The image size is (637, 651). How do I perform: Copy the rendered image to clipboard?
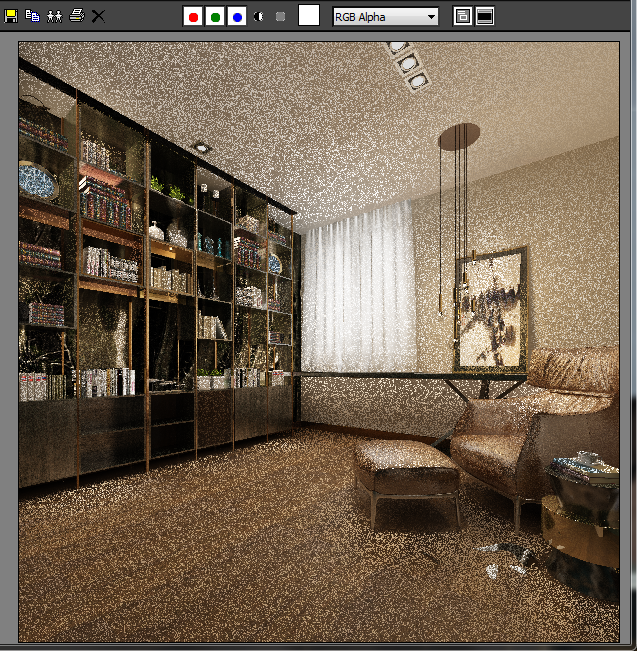click(x=32, y=16)
